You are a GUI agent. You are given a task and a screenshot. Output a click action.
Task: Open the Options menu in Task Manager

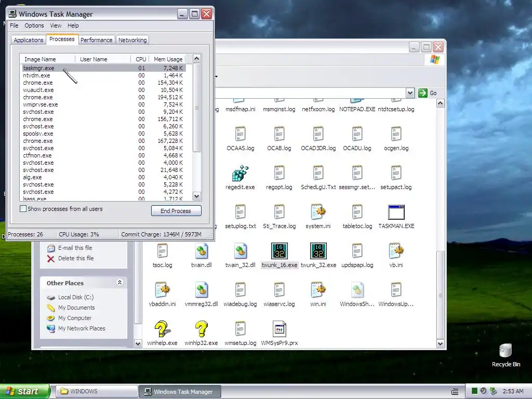coord(34,25)
